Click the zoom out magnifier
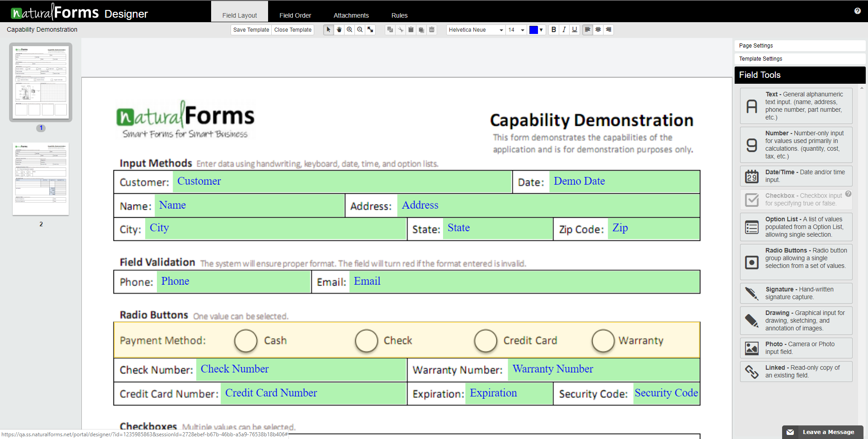 click(360, 30)
